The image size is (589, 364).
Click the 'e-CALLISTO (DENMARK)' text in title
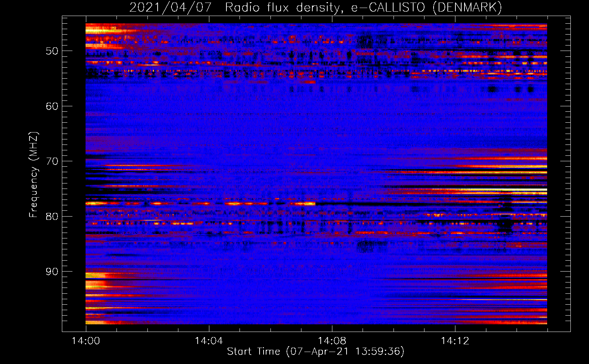(x=427, y=8)
